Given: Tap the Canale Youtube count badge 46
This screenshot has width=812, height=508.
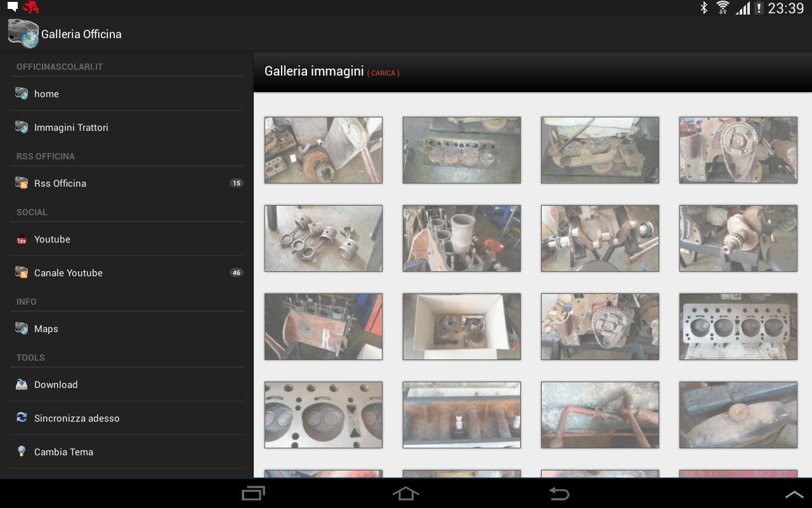Looking at the screenshot, I should coord(237,272).
